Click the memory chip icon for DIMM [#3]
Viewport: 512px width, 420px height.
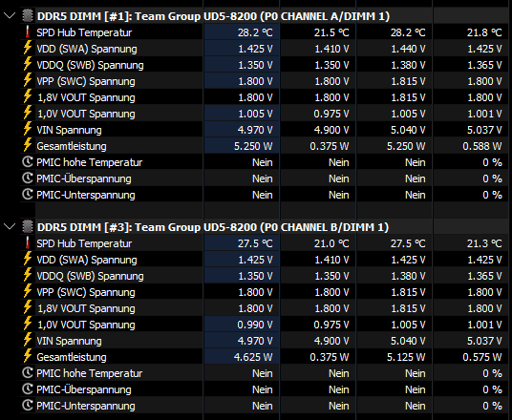pyautogui.click(x=28, y=227)
